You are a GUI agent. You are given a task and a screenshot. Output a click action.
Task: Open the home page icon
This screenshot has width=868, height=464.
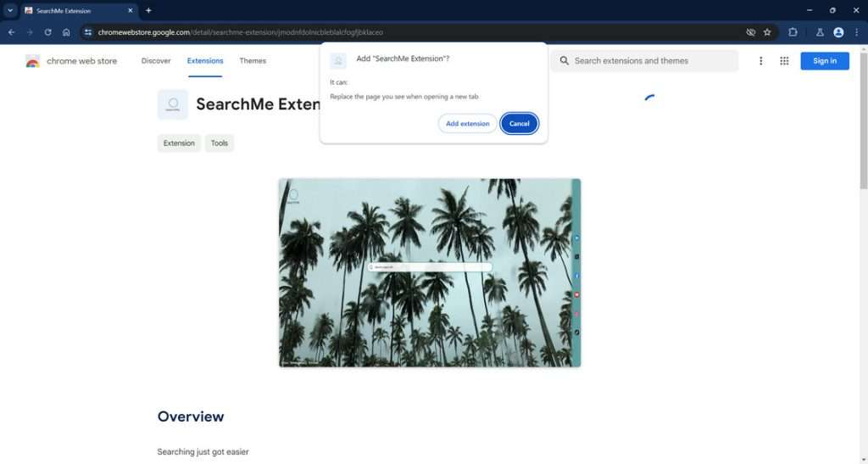tap(66, 33)
